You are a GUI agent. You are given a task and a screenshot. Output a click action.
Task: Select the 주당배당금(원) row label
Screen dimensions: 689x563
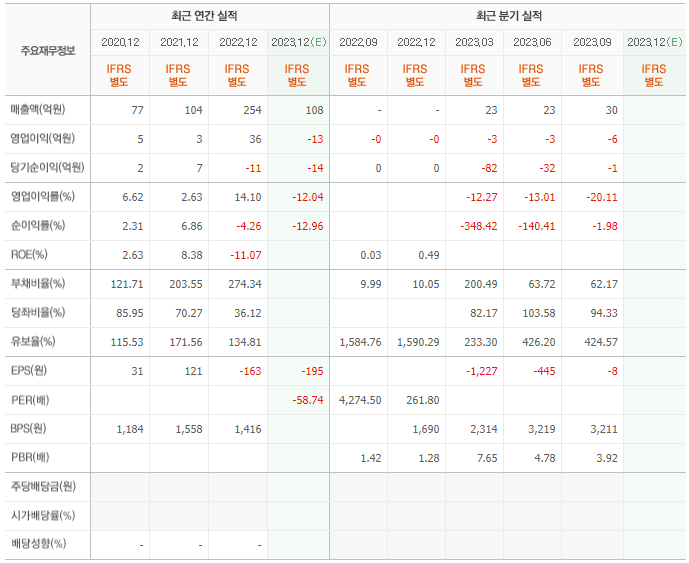click(43, 487)
